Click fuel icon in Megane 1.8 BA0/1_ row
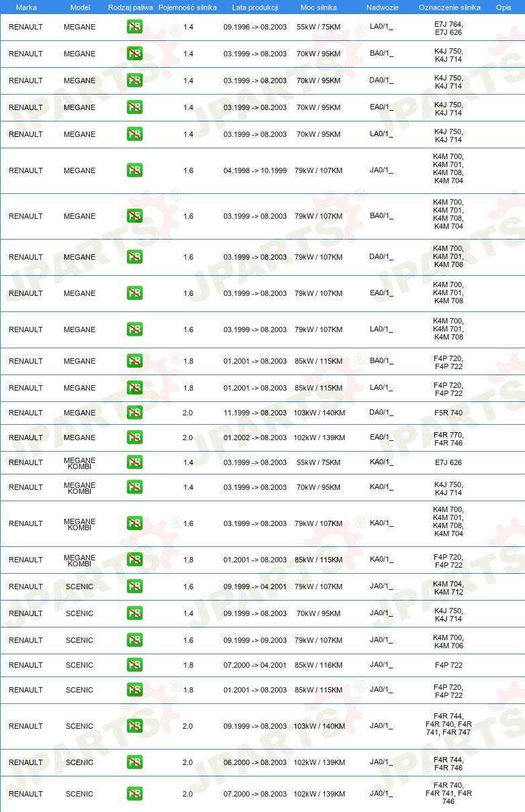525x812 pixels. tap(134, 362)
